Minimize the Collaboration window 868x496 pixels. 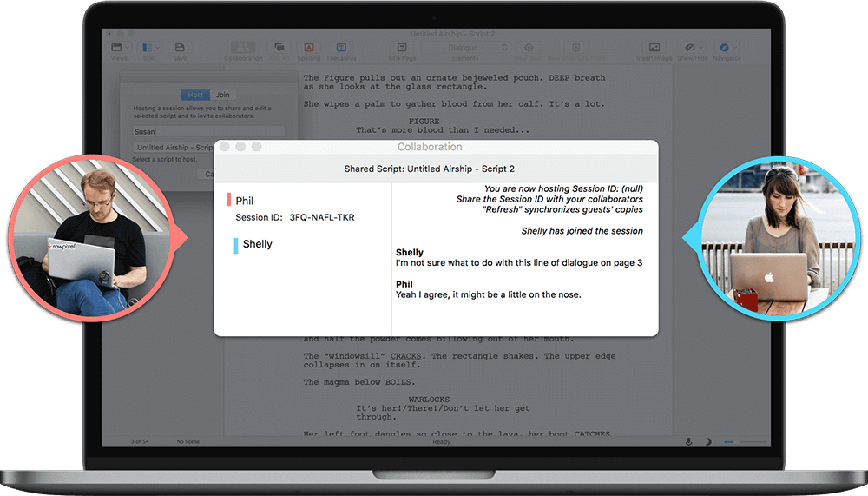(x=240, y=146)
